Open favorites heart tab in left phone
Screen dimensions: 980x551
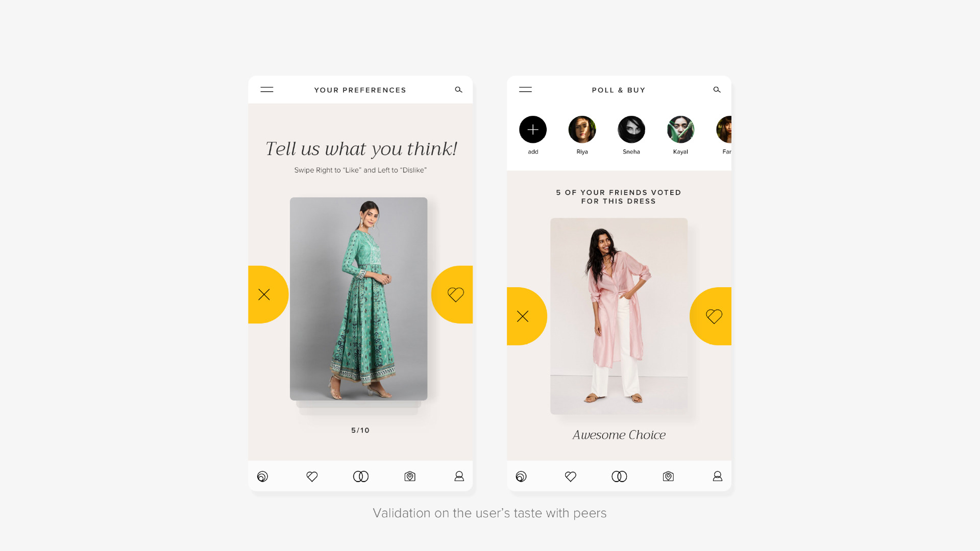[x=312, y=477]
